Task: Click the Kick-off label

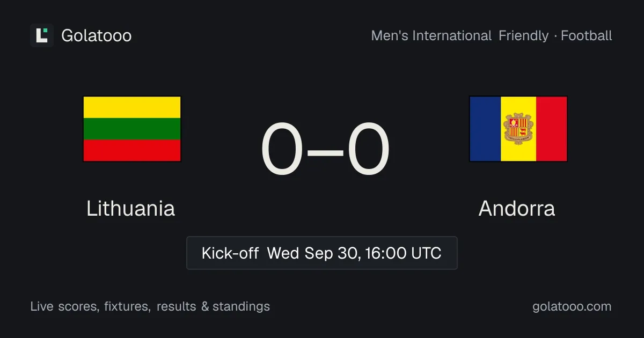Action: click(230, 253)
